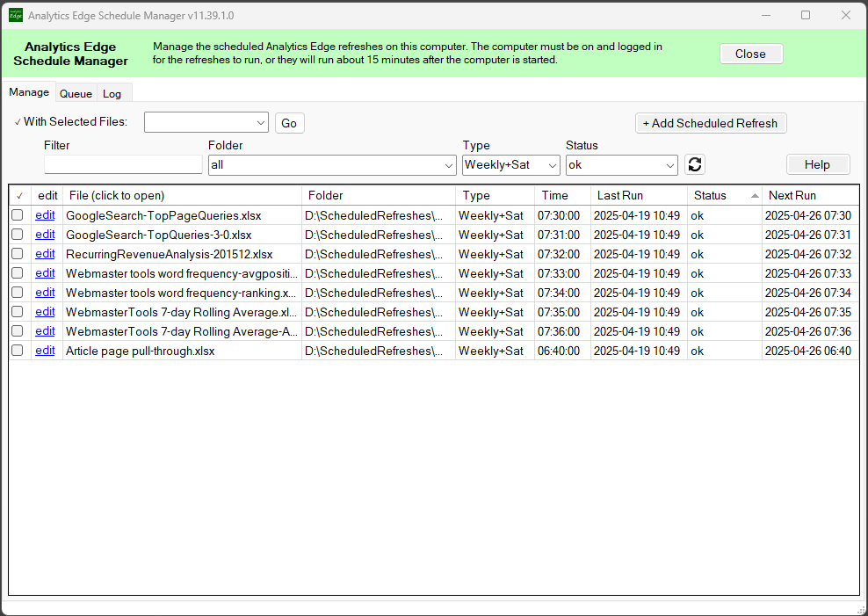
Task: Check the box for the 07:35:00 Rolling Average row
Action: point(18,312)
